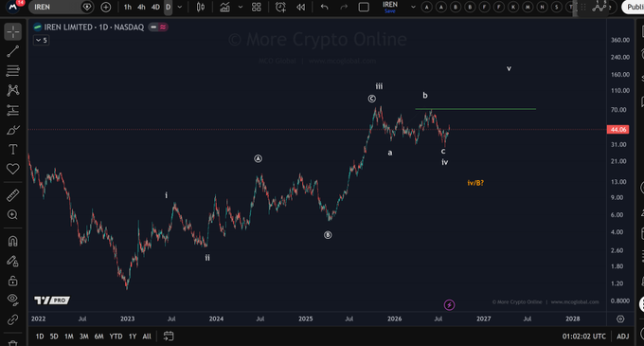The height and width of the screenshot is (346, 644).
Task: Open the chart layout setup square
Action: (x=364, y=7)
